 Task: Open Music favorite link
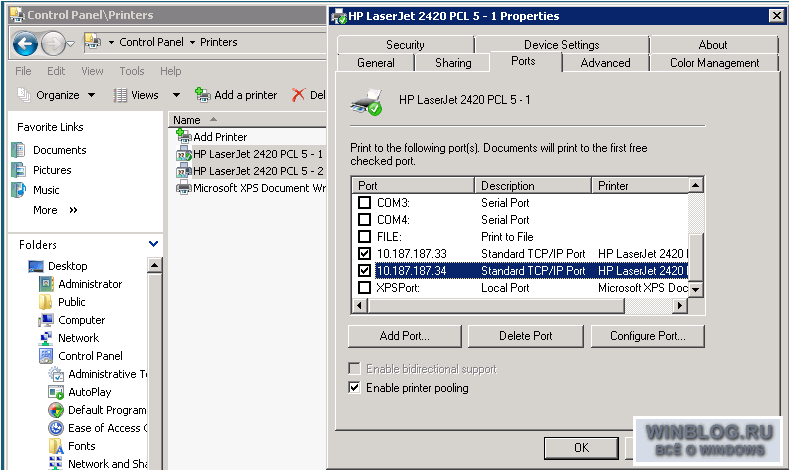coord(46,190)
